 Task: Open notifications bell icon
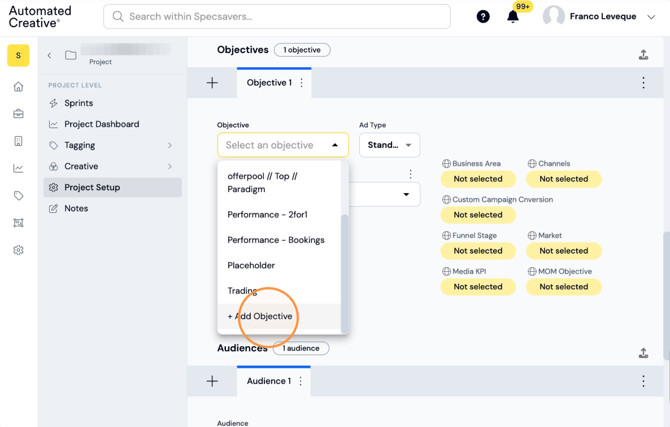pyautogui.click(x=512, y=17)
